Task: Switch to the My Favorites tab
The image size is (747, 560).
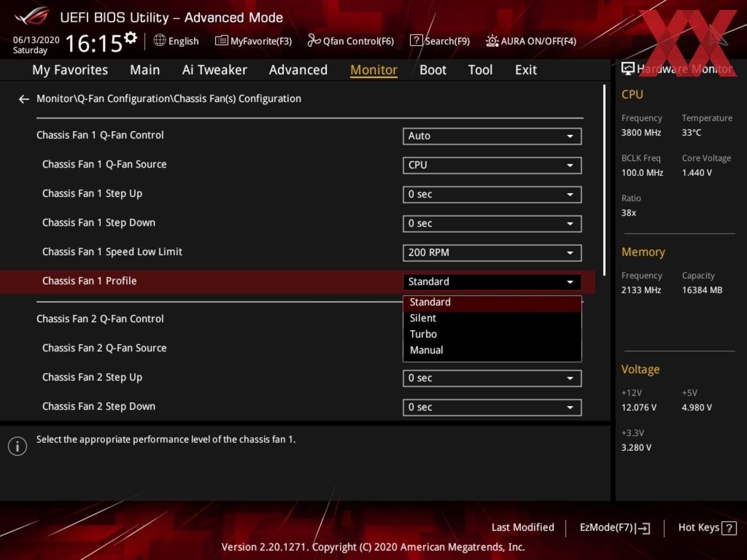Action: 70,70
